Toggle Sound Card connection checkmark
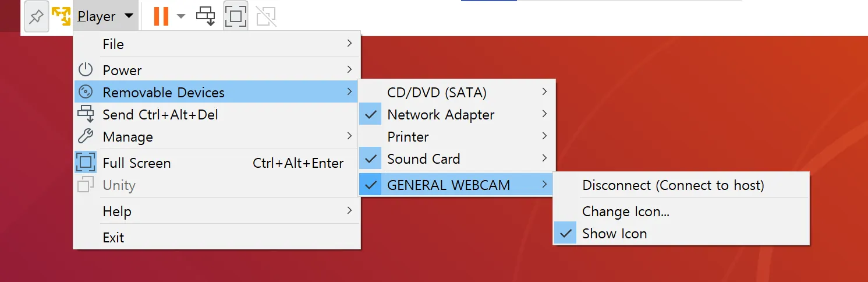Viewport: 868px width, 282px height. [370, 159]
